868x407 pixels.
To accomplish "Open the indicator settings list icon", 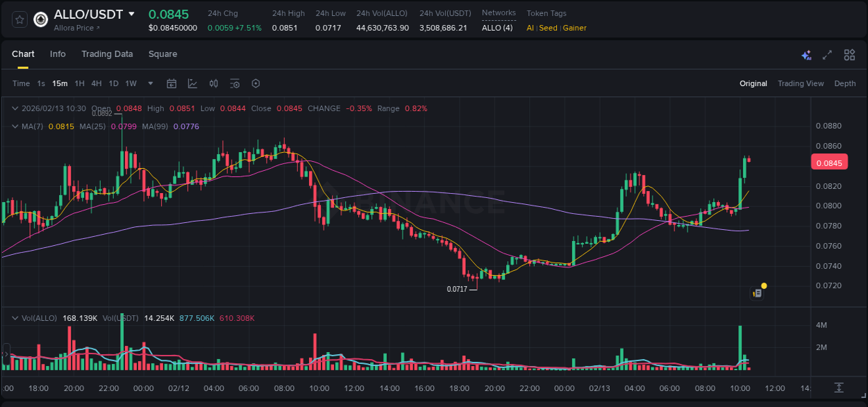I will pos(234,83).
